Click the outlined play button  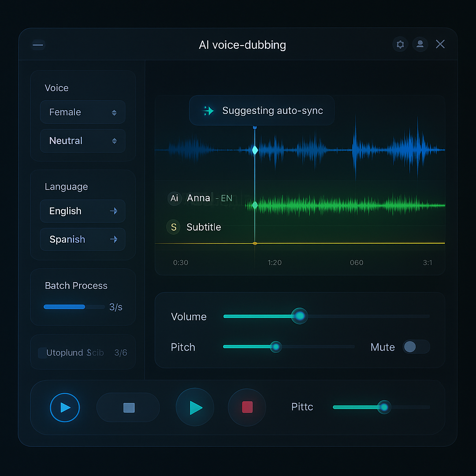pyautogui.click(x=65, y=407)
